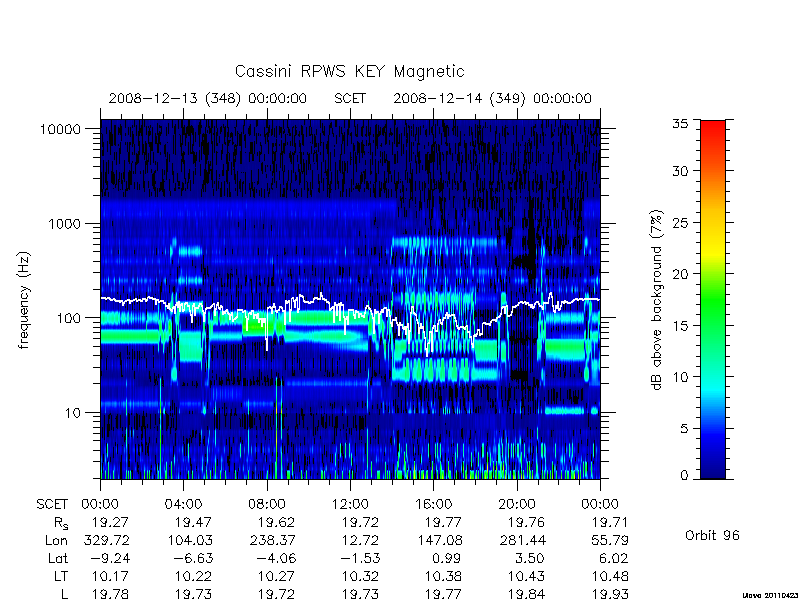Click the Rs value 19.62
The height and width of the screenshot is (600, 800).
coord(276,523)
